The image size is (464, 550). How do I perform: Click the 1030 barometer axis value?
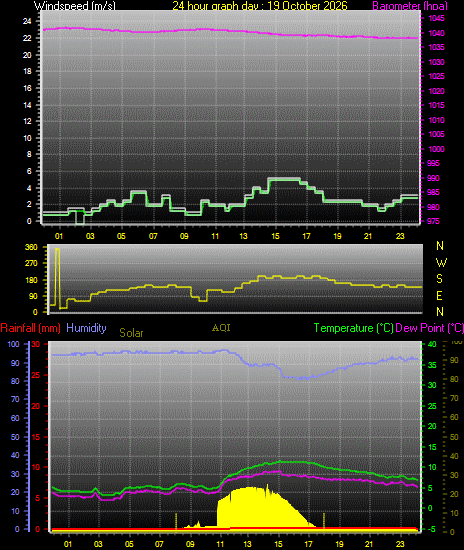[x=437, y=62]
